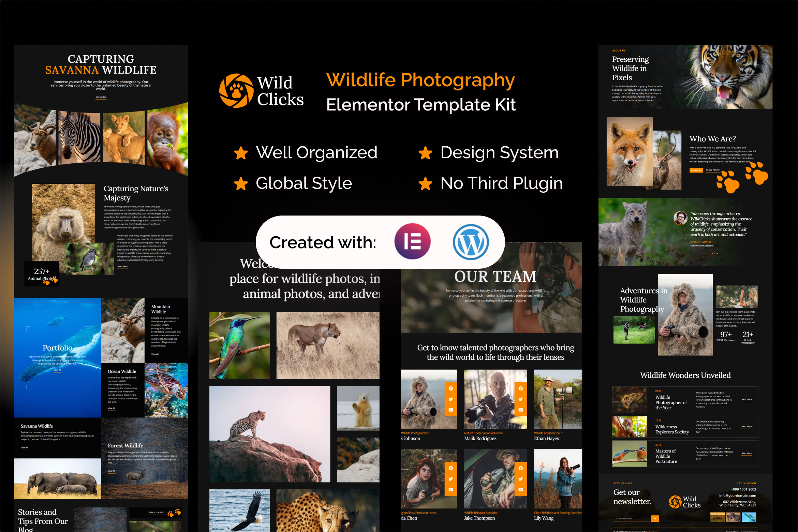Open Facebook icon on Malik Rodriguez's card
798x532 pixels.
pyautogui.click(x=521, y=388)
